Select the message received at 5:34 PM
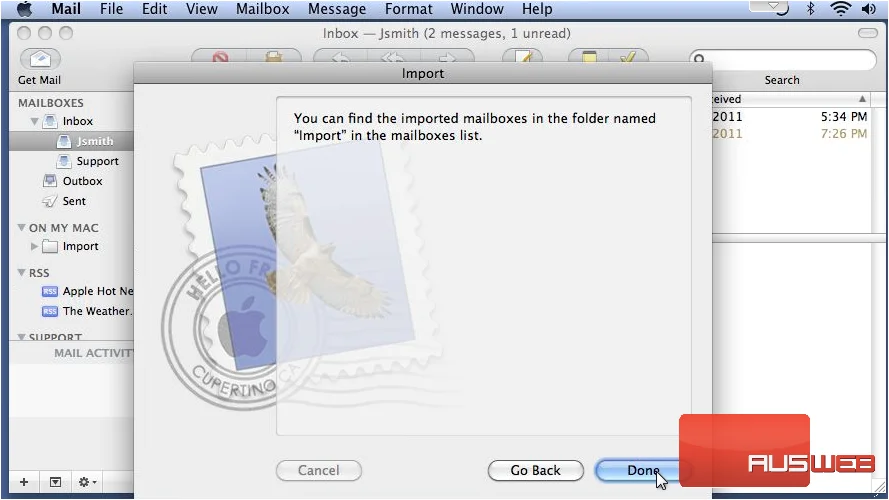The width and height of the screenshot is (889, 500). [790, 117]
